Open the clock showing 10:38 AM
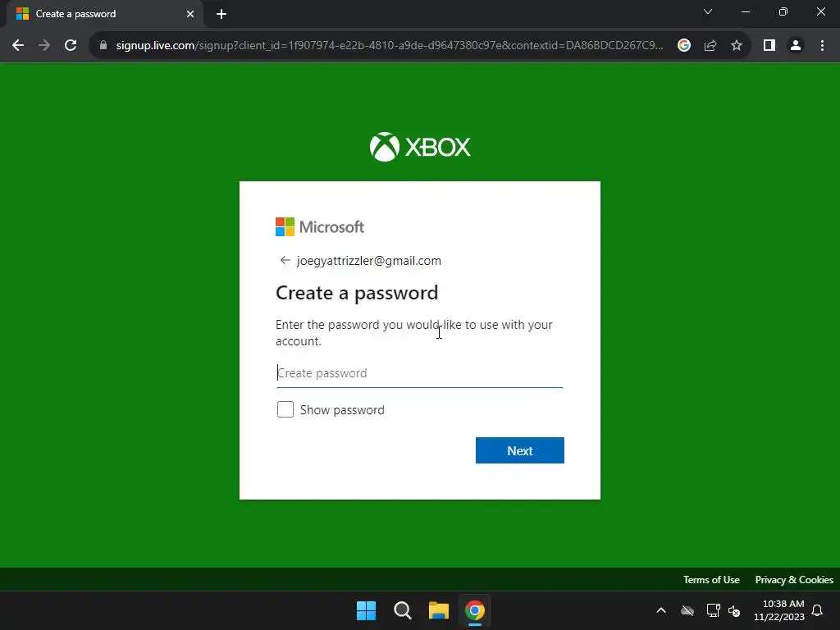 point(779,610)
